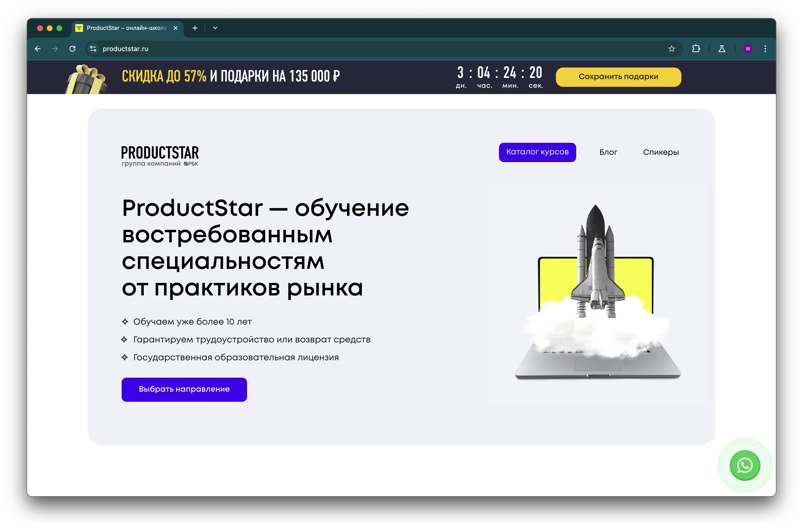
Task: Open the Блог section
Action: click(x=609, y=152)
